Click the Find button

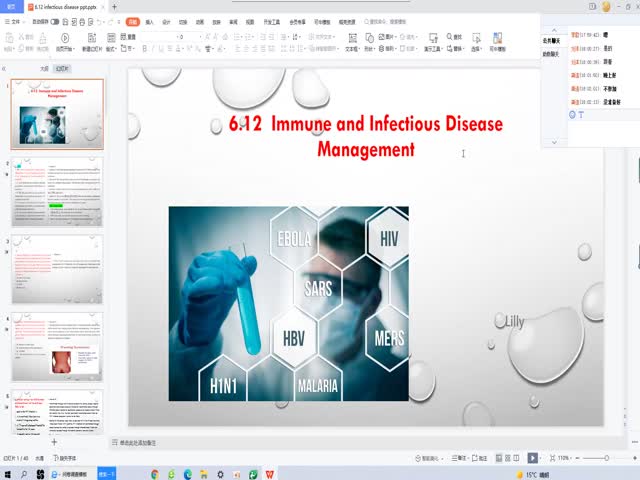coord(454,37)
